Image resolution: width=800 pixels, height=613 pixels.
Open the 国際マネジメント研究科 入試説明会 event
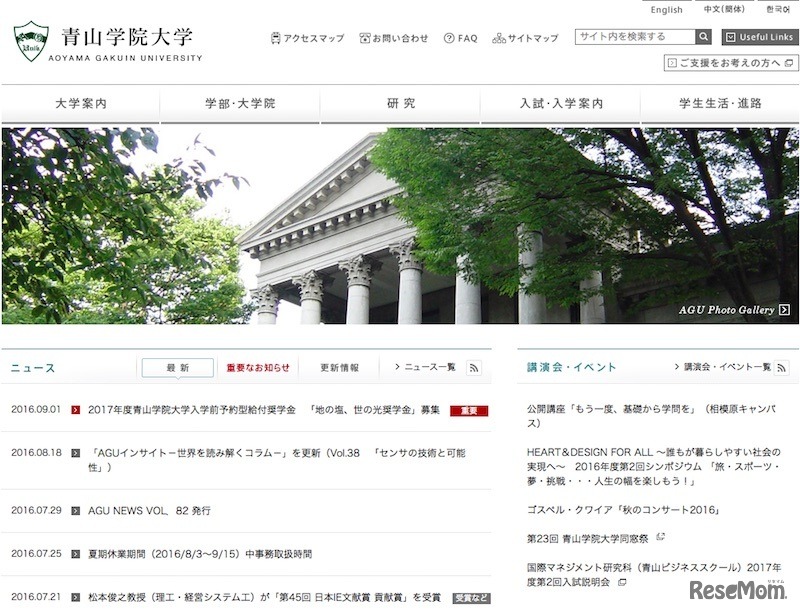pyautogui.click(x=654, y=575)
